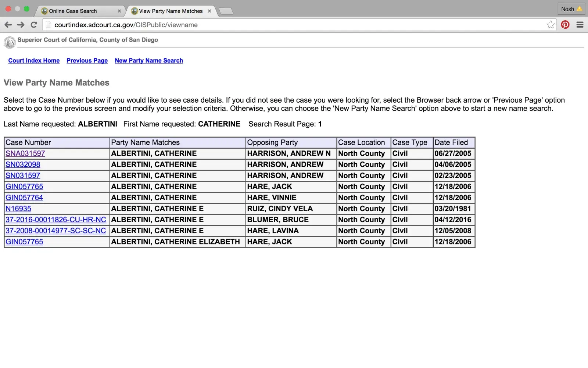Reload the page with refresh icon
Screen dimensions: 588x368
coord(34,25)
